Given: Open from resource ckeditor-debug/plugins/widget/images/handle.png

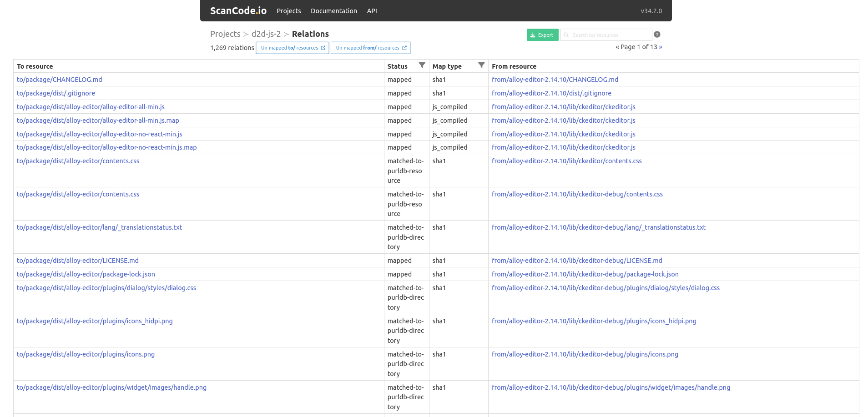Looking at the screenshot, I should tap(611, 387).
